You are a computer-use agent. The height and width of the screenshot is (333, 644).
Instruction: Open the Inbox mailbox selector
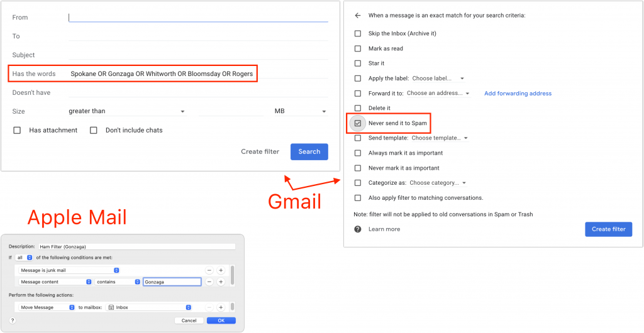149,307
